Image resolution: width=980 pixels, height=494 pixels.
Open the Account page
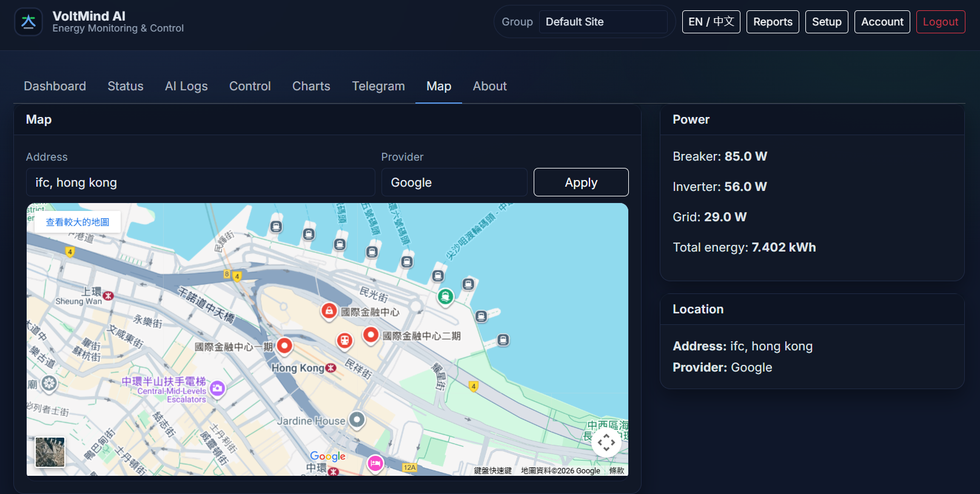point(882,22)
